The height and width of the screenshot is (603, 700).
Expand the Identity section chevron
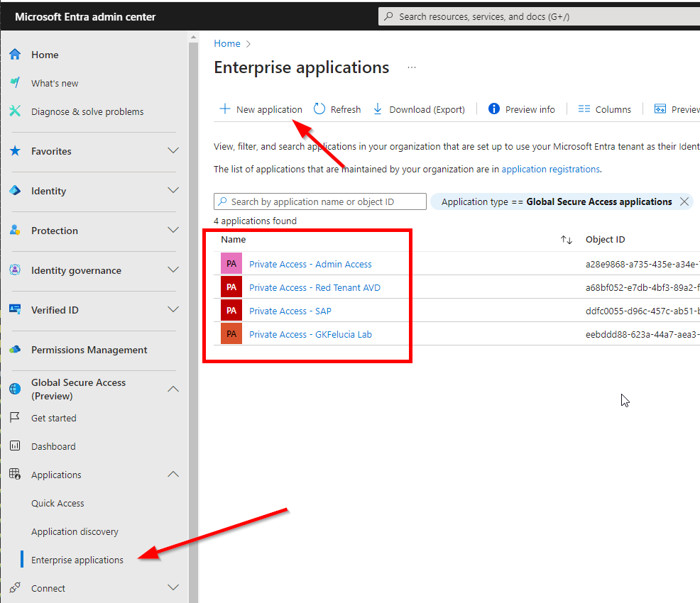173,191
